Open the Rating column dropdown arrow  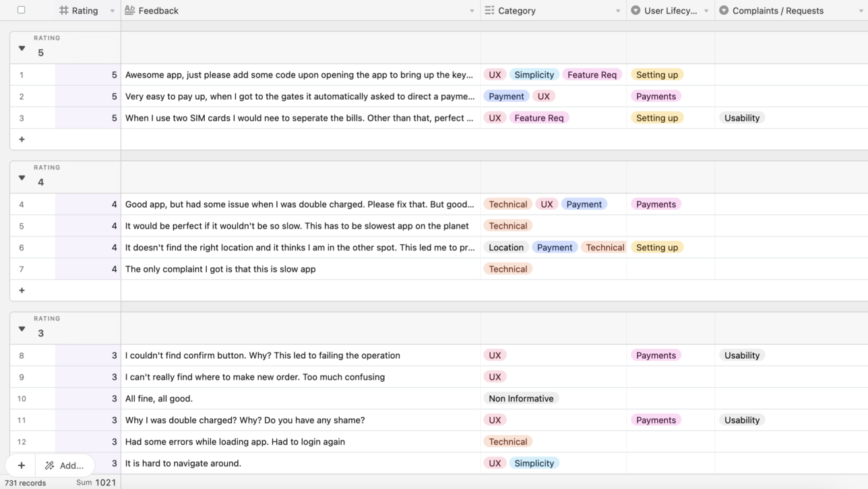click(x=112, y=11)
